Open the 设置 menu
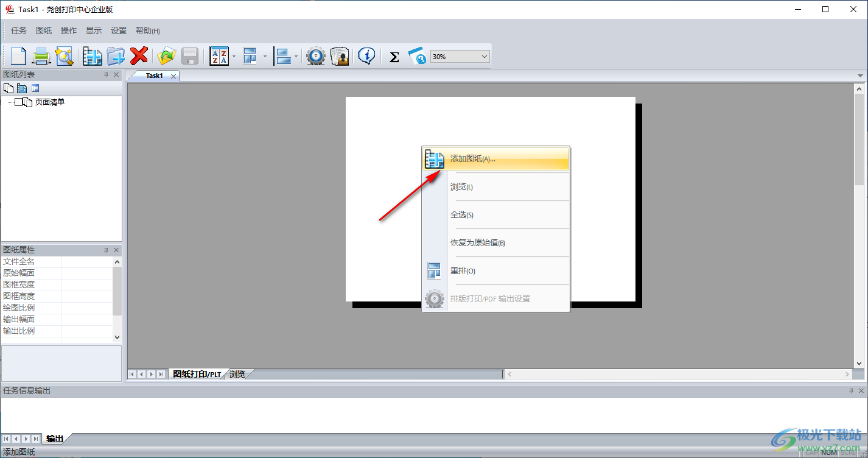 click(119, 30)
